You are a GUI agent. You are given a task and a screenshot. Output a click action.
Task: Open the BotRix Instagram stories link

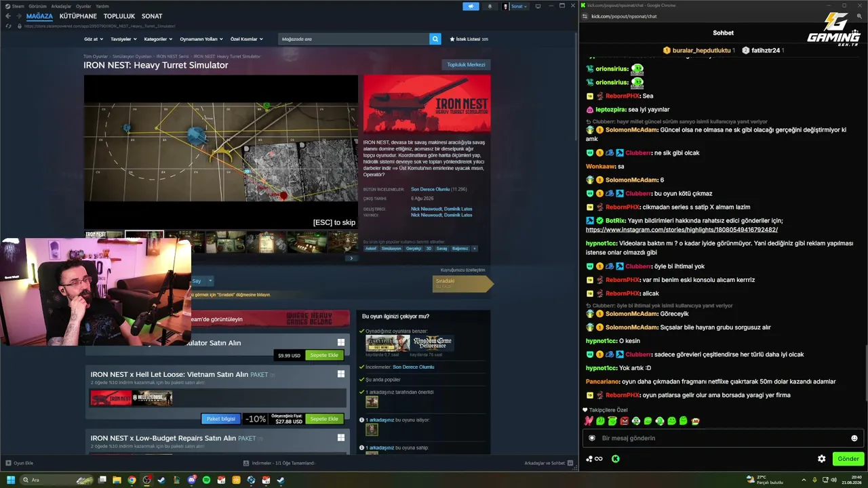click(682, 230)
